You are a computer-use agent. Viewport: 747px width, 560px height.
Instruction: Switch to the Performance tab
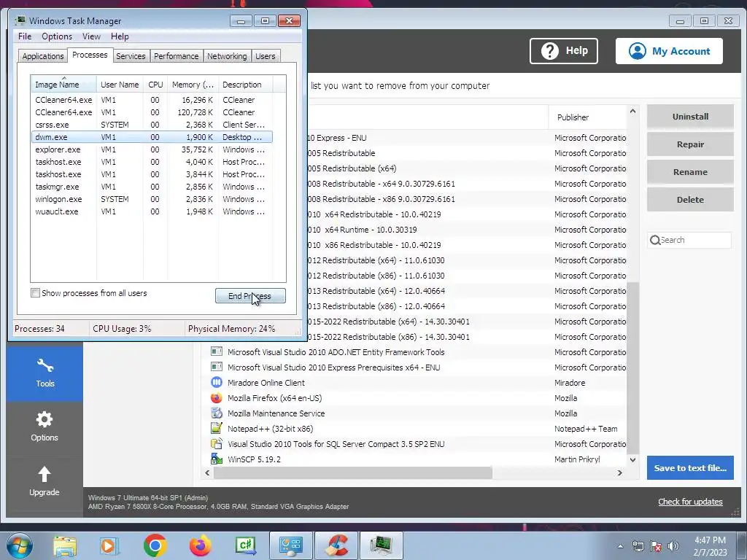(x=177, y=56)
